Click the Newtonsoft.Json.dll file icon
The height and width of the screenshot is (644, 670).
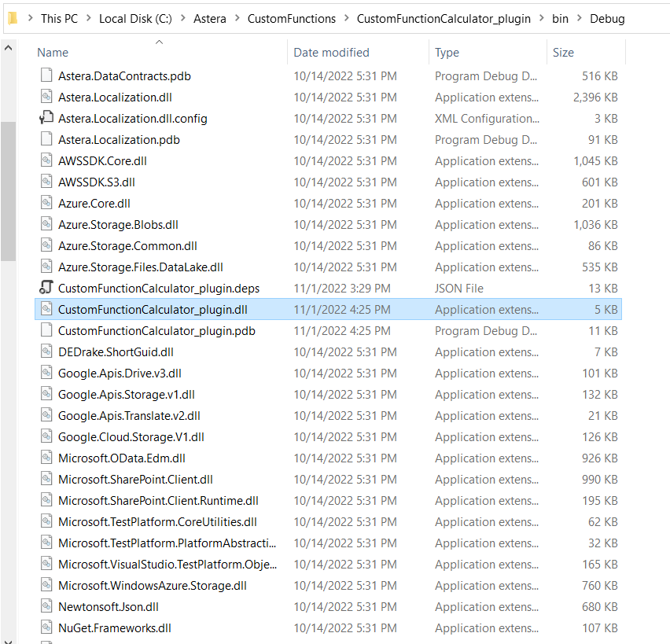click(x=46, y=607)
